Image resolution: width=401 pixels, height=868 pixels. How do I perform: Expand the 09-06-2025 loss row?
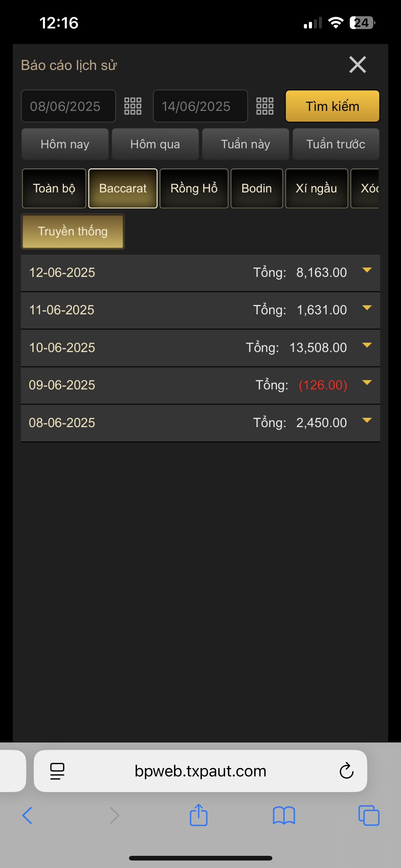[367, 383]
